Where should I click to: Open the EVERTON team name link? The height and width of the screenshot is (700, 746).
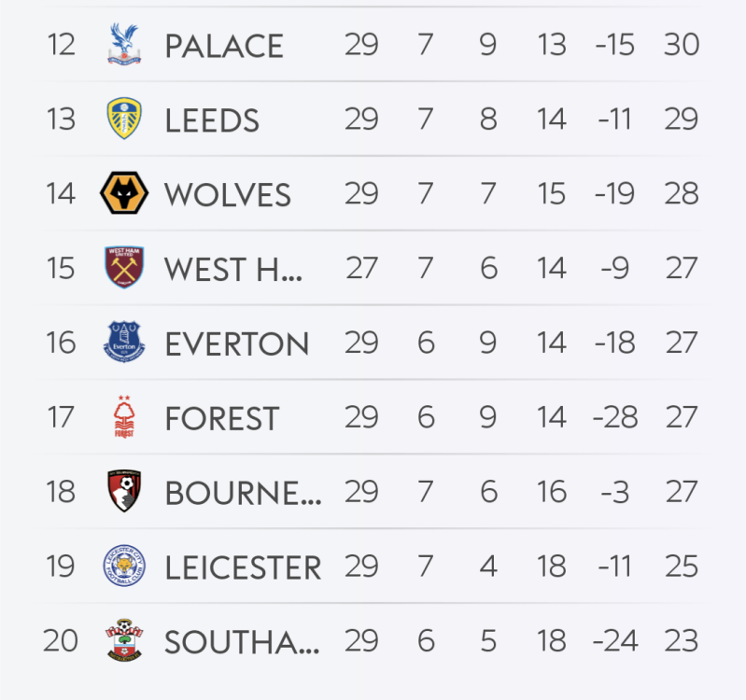236,343
